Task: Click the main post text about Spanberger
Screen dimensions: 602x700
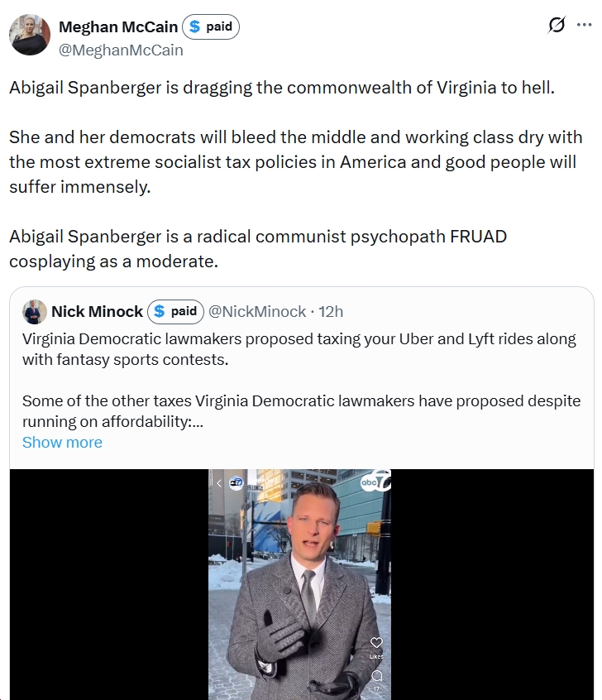Action: coord(296,174)
